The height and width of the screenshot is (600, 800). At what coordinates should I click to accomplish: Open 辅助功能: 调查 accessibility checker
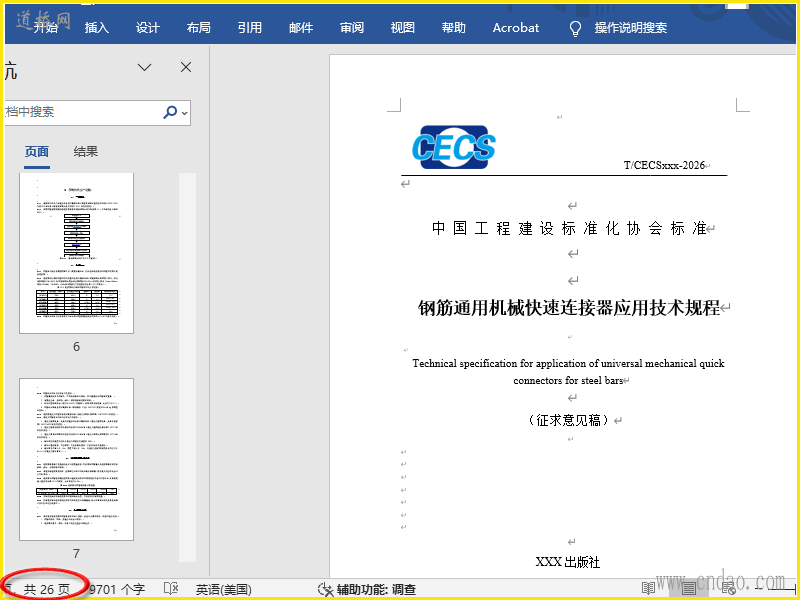[x=367, y=589]
